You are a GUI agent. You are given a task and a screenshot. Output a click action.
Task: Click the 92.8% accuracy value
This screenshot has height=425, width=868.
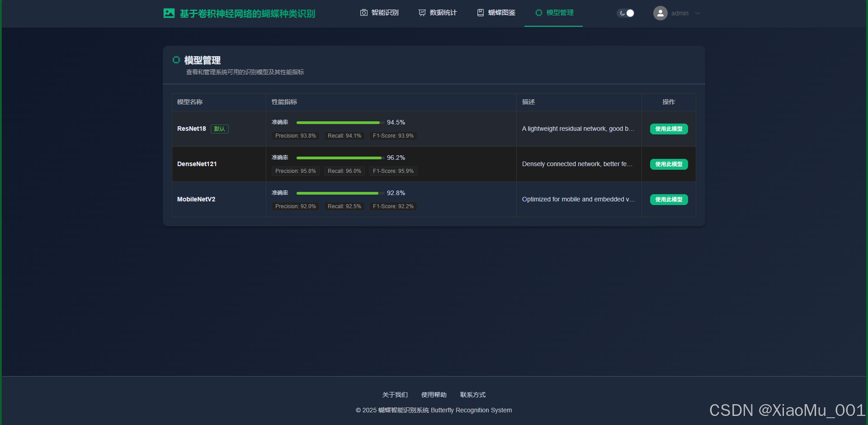(396, 193)
